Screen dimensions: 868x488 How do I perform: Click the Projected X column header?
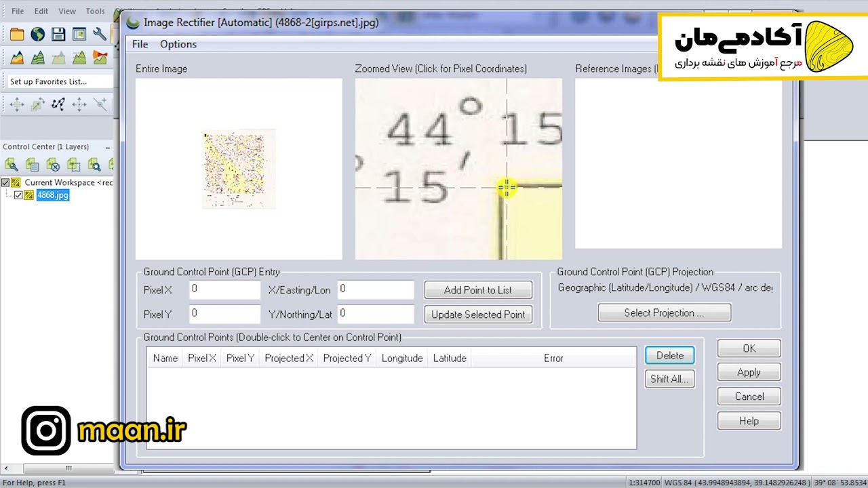289,359
